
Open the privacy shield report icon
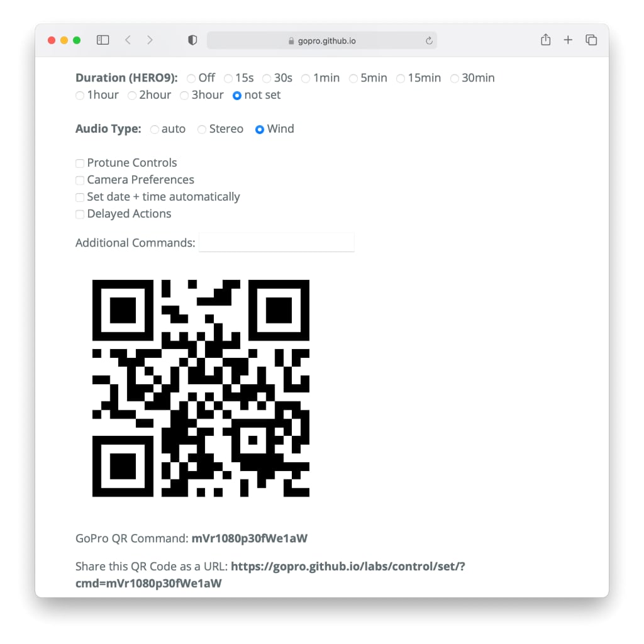tap(192, 40)
